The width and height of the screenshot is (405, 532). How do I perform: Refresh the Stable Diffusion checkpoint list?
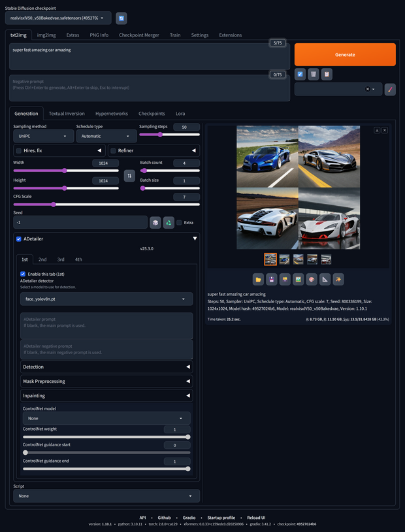tap(121, 18)
